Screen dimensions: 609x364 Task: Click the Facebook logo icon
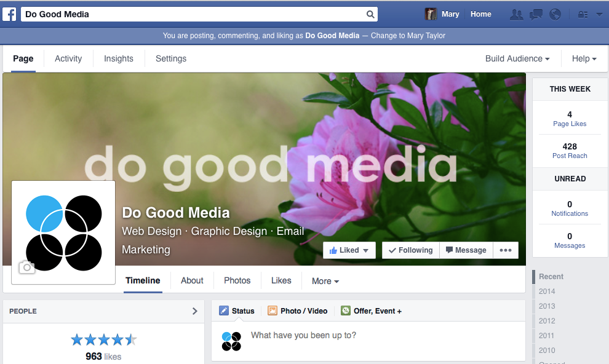tap(9, 14)
